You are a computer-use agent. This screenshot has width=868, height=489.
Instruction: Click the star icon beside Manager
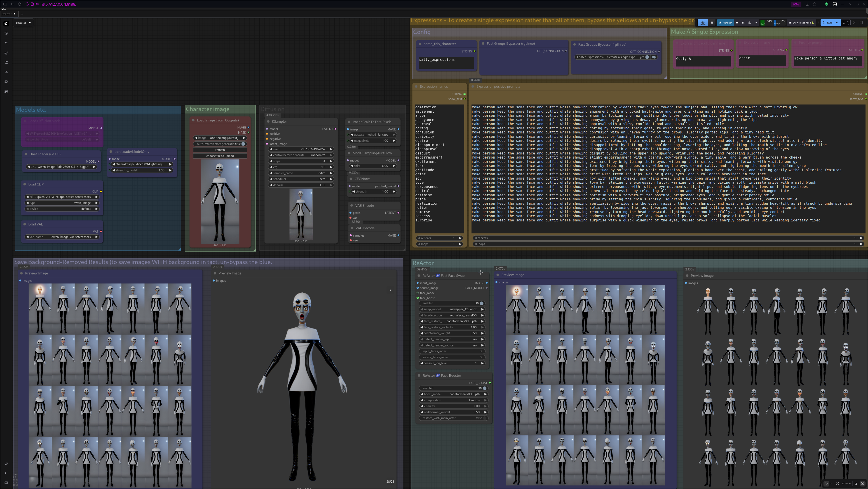737,23
